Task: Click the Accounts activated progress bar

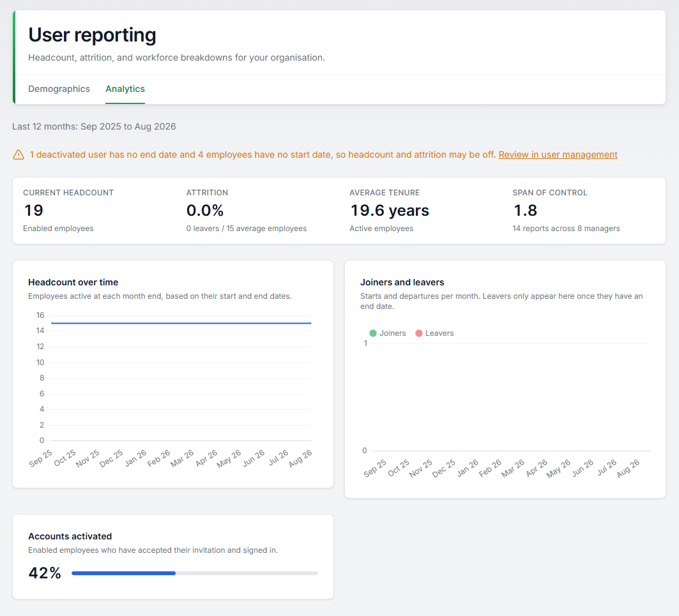Action: pyautogui.click(x=195, y=573)
